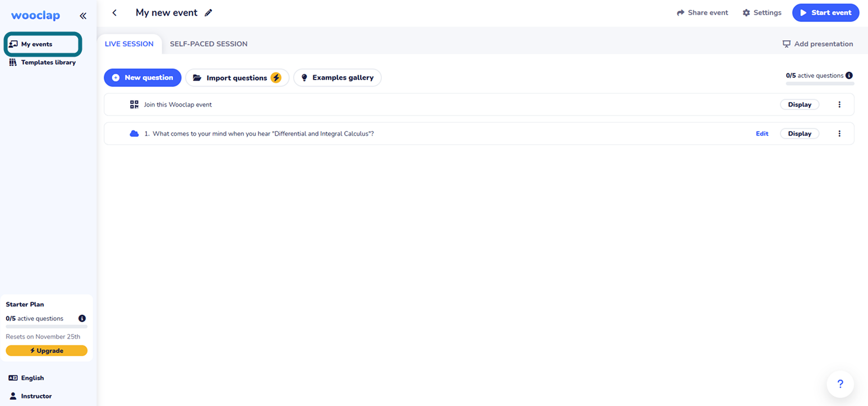Switch to the SELF-PACED SESSION tab
This screenshot has width=868, height=406.
pyautogui.click(x=209, y=44)
